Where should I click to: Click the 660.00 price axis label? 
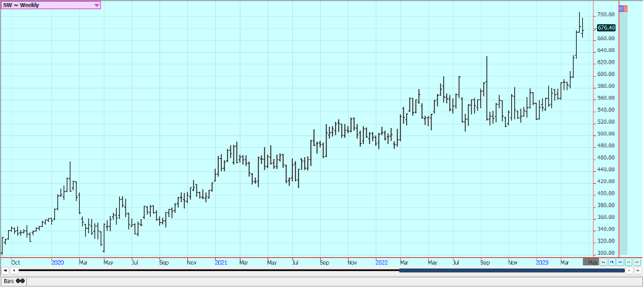tap(606, 38)
